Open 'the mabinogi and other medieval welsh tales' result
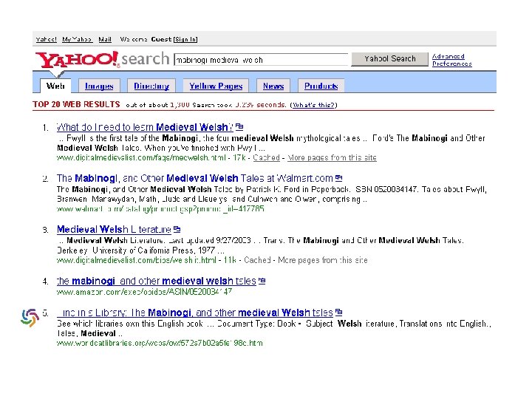This screenshot has height=399, width=532. pyautogui.click(x=157, y=281)
